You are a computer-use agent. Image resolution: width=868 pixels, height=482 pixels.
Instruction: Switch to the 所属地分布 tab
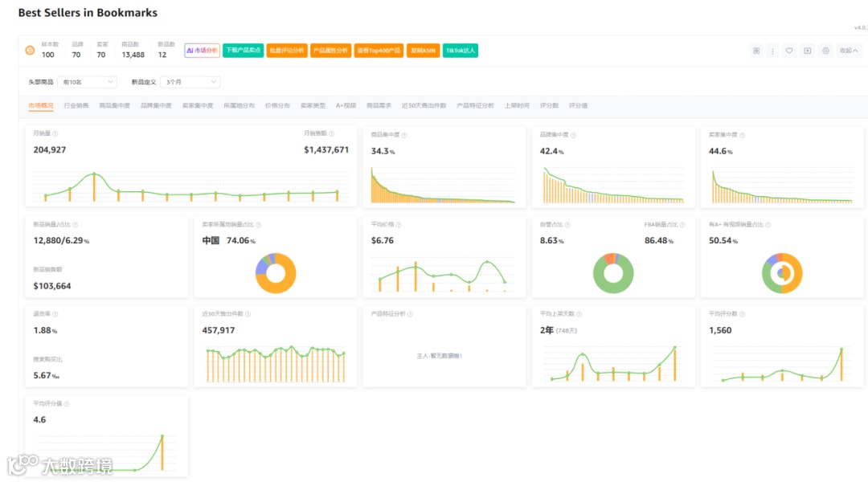pos(240,105)
